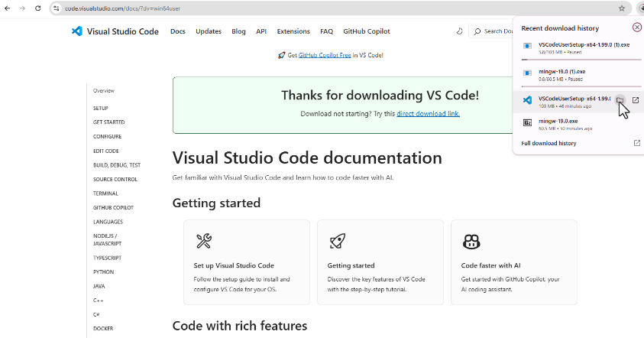Screen dimensions: 644x338
Task: Click the browser address bar URL
Action: point(122,8)
